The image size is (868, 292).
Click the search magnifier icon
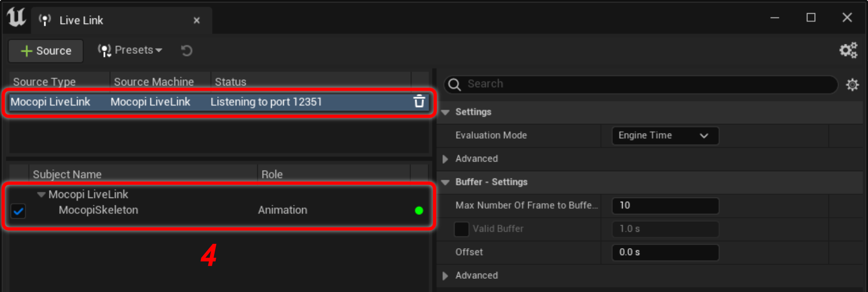pos(455,84)
